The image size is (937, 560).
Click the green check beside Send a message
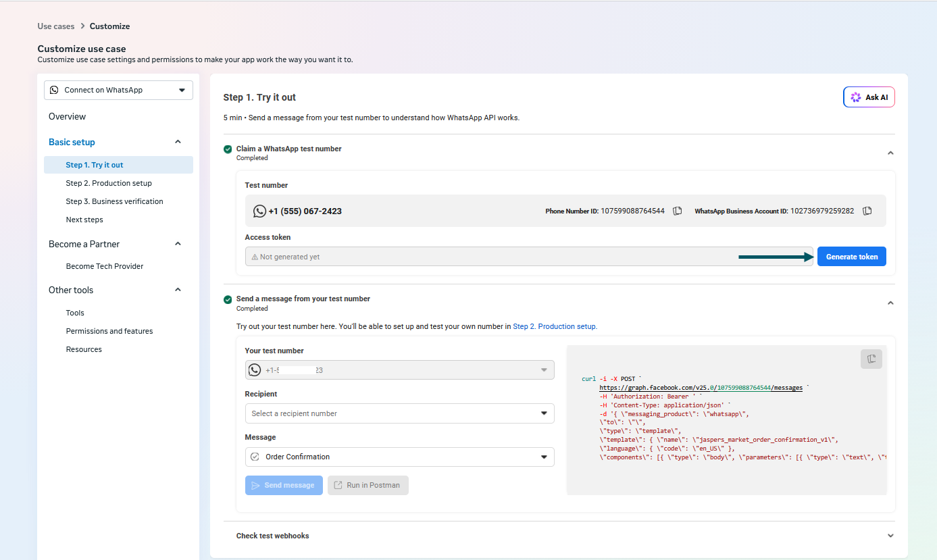coord(228,299)
